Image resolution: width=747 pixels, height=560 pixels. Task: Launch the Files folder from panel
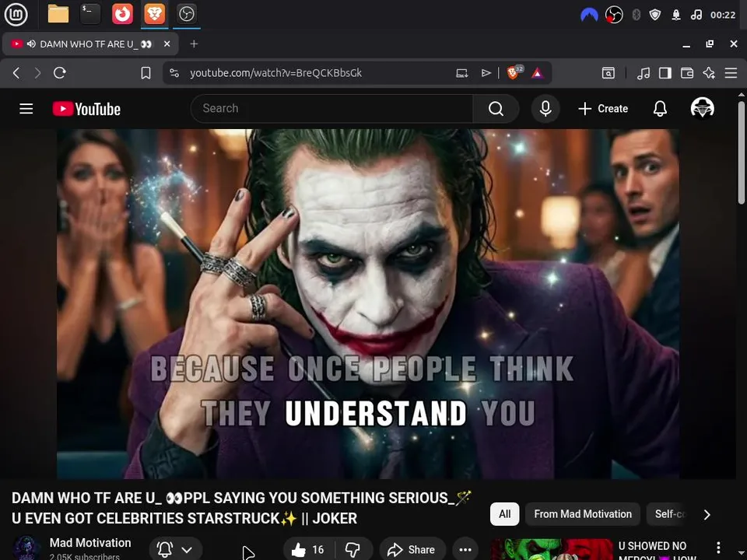point(58,14)
